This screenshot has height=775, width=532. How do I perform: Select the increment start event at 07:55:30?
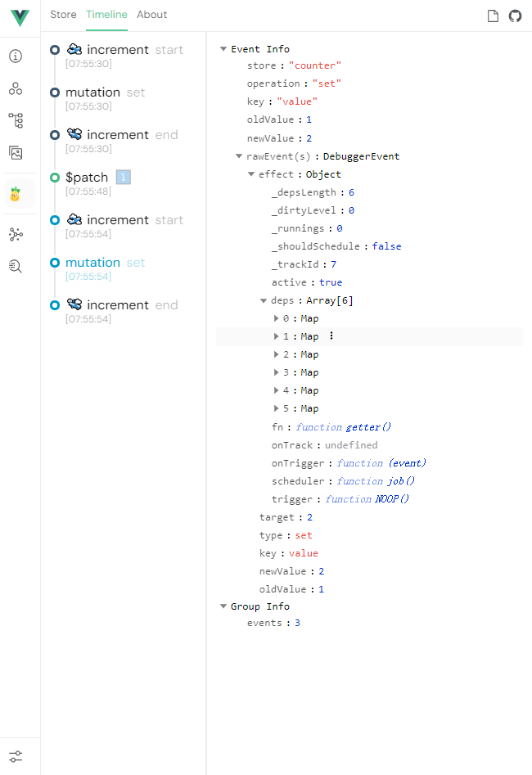118,50
